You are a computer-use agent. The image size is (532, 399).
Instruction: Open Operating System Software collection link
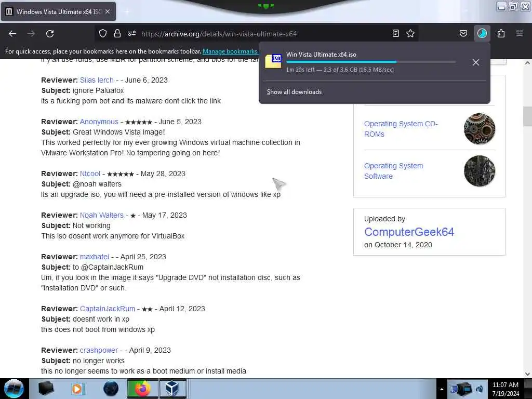[394, 171]
